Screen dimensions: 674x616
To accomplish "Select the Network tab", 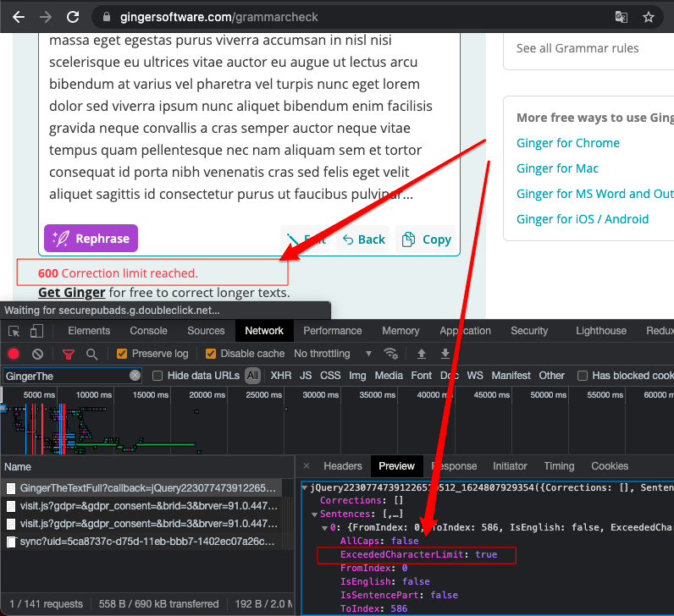I will (x=264, y=331).
